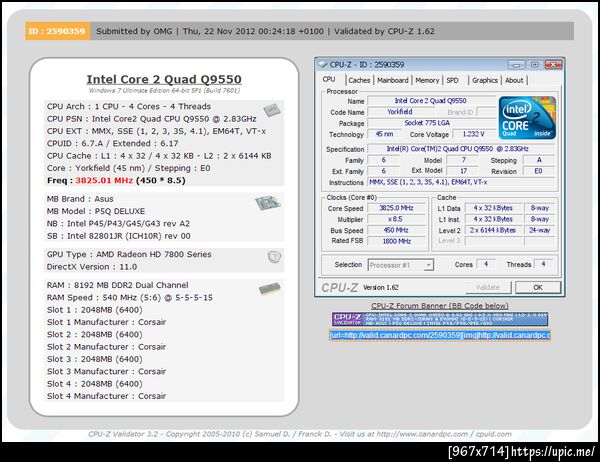Click the Bus Speed value 450 MHz
This screenshot has width=600, height=462.
pyautogui.click(x=396, y=230)
